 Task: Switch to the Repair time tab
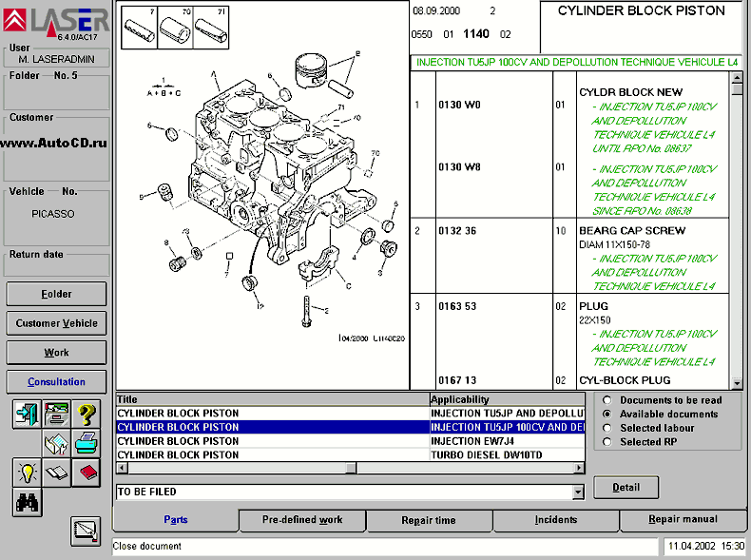click(429, 520)
